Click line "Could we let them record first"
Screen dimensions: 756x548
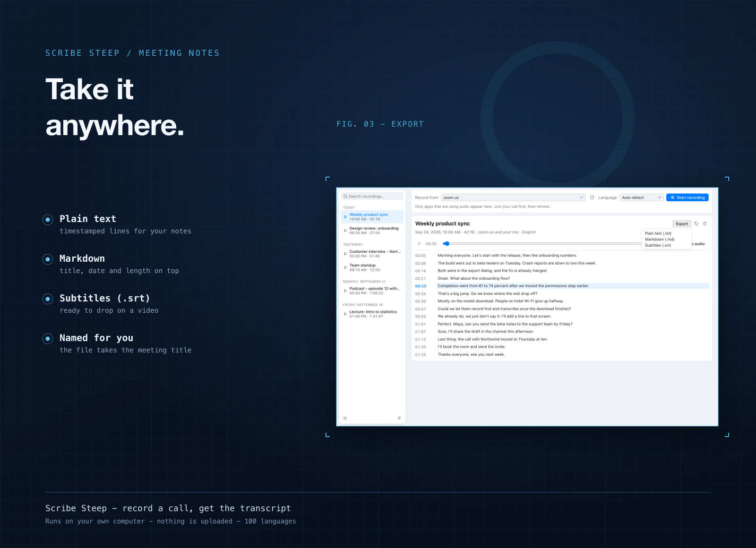[504, 309]
